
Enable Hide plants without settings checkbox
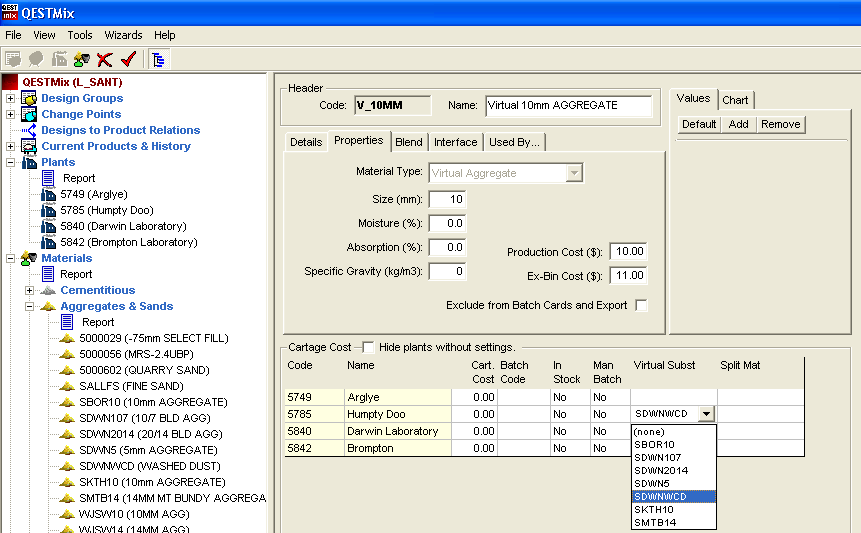pyautogui.click(x=368, y=347)
